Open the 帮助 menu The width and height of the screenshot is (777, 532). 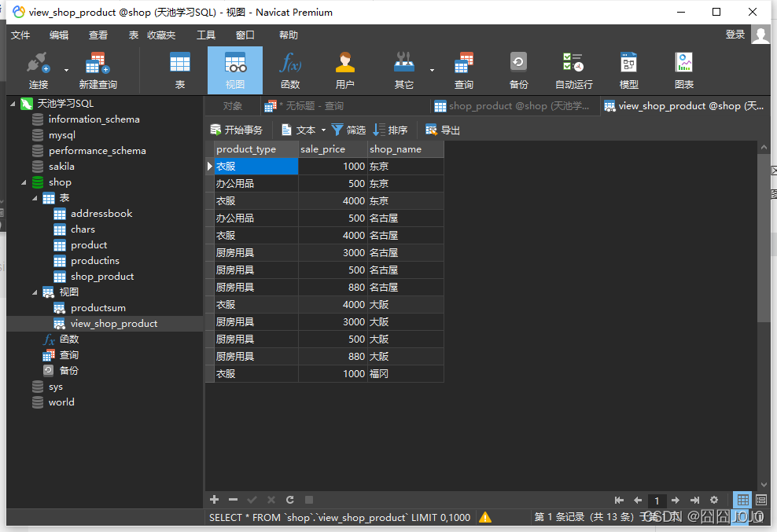(x=289, y=35)
